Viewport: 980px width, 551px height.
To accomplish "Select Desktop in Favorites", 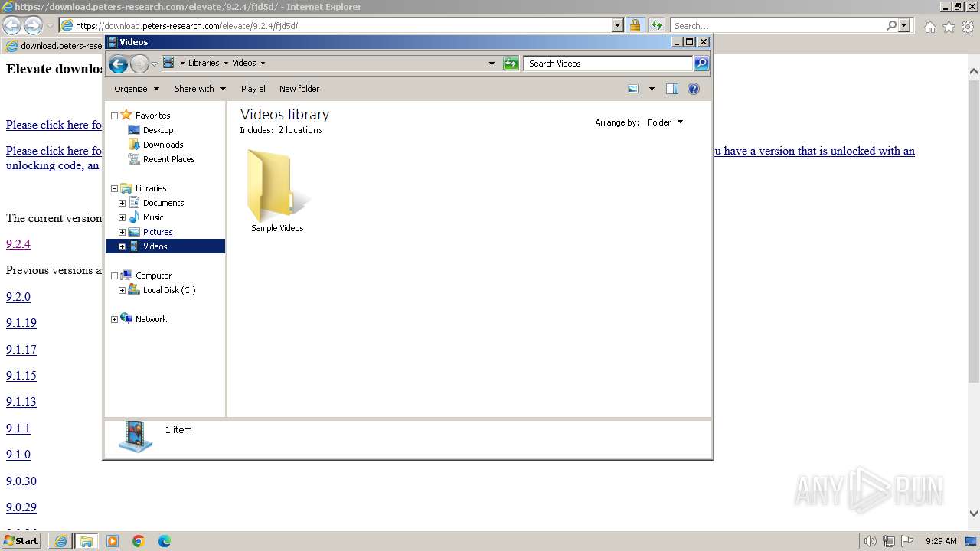I will 158,130.
